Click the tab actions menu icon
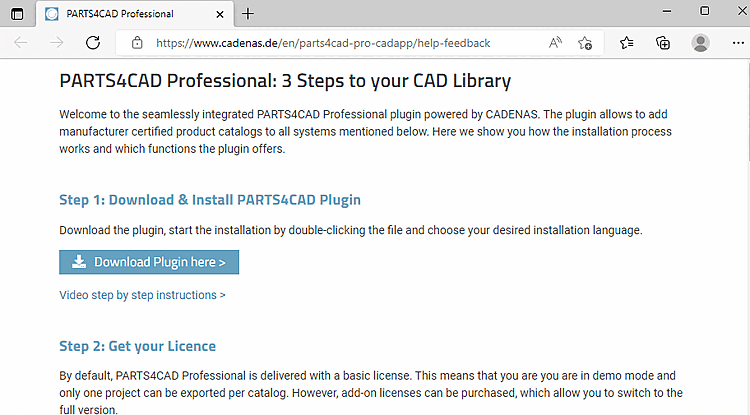The height and width of the screenshot is (415, 750). pos(17,13)
